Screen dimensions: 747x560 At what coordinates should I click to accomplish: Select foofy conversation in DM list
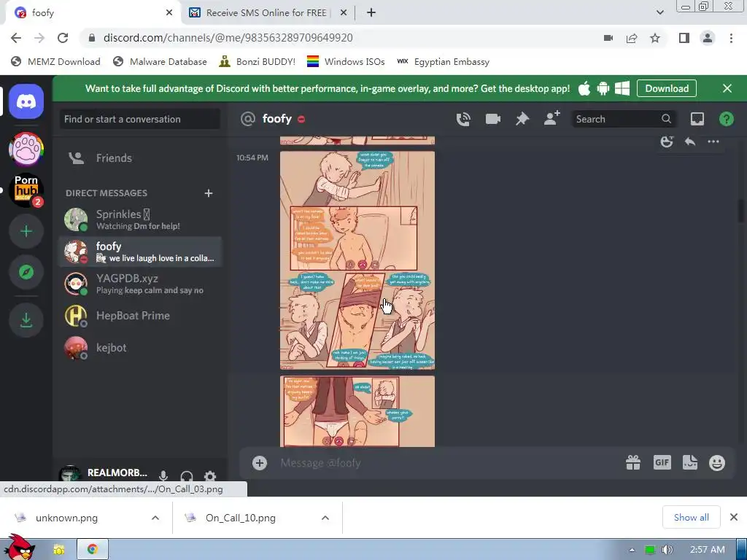(140, 252)
